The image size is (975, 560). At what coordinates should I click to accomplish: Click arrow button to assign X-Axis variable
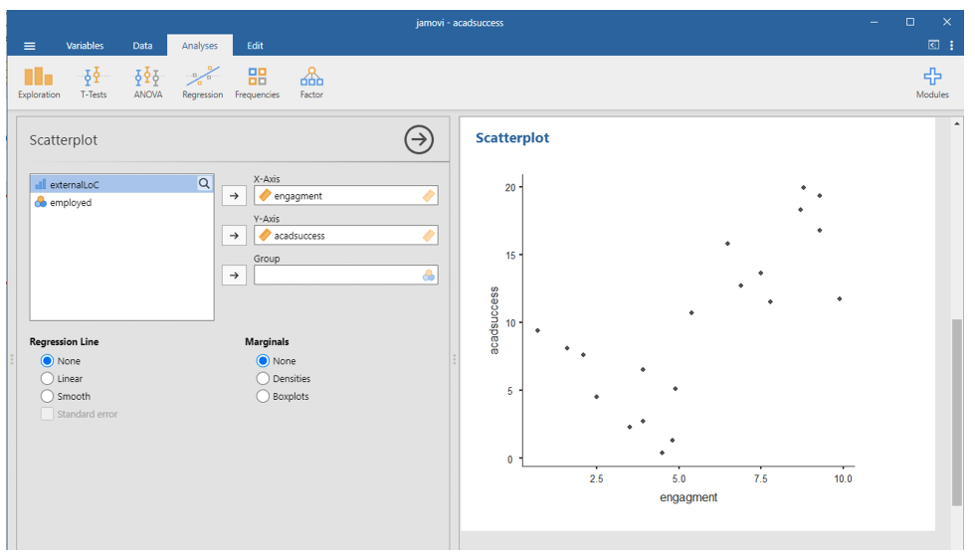234,196
